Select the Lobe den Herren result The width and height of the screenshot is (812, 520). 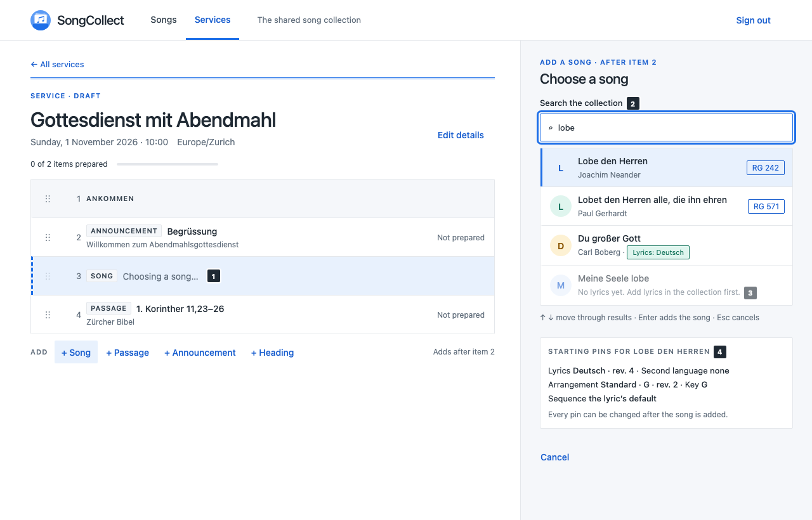click(666, 167)
